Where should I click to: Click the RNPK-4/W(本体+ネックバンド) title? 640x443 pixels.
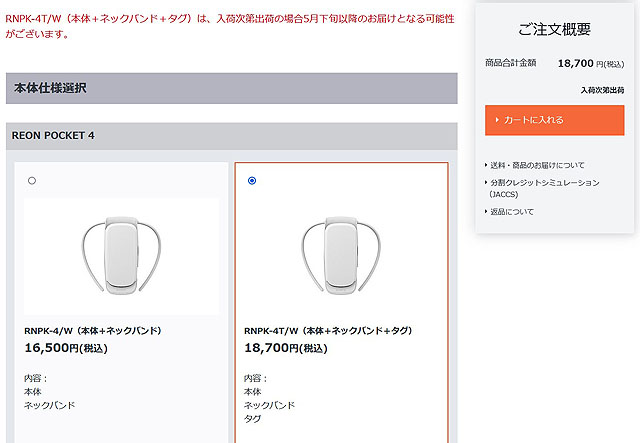(93, 331)
